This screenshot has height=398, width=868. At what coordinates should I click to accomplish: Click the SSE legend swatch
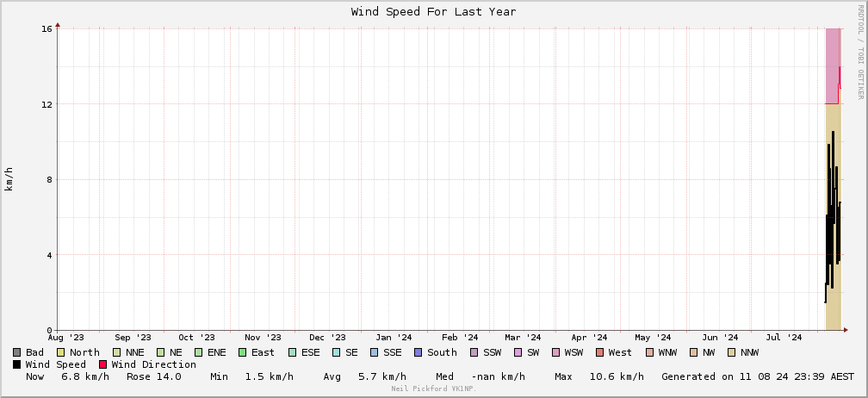(375, 352)
